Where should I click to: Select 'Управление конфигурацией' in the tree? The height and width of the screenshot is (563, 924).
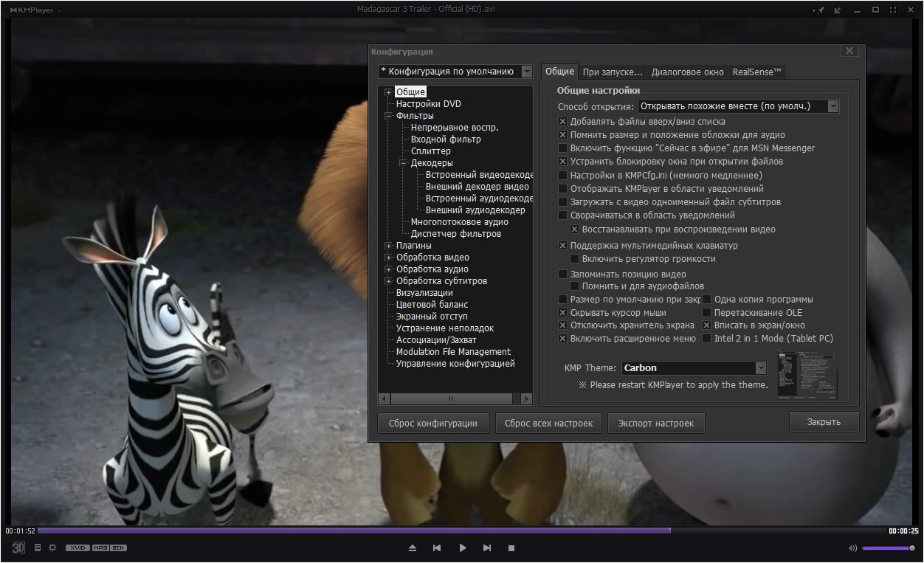[455, 364]
